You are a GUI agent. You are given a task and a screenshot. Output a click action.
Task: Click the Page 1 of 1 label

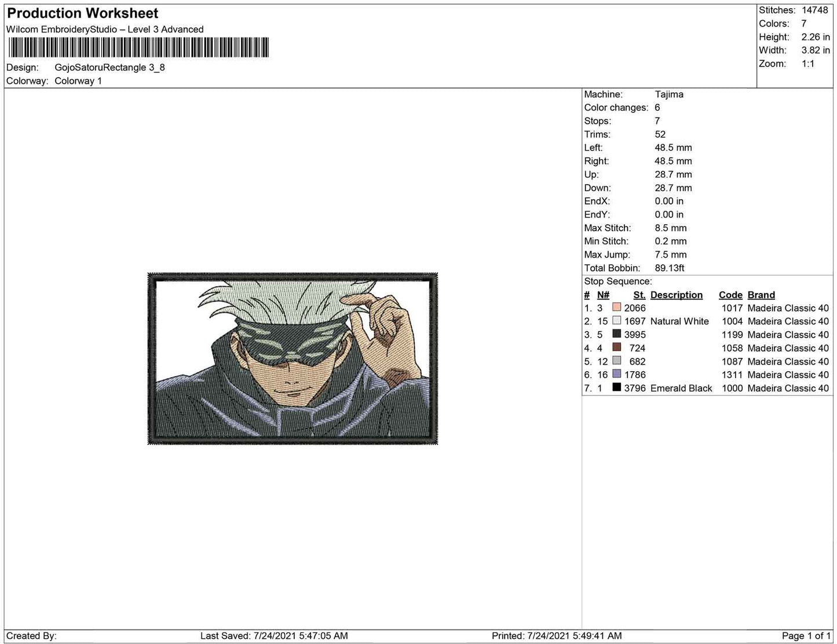click(x=806, y=636)
